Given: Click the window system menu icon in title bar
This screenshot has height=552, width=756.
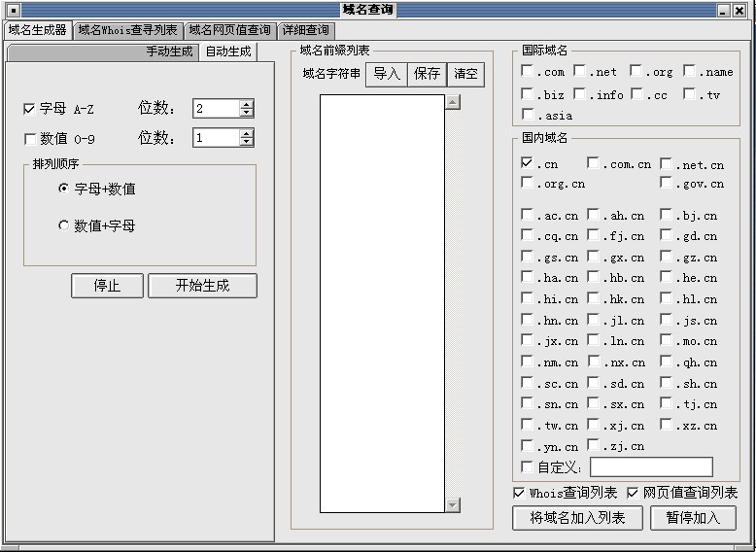Looking at the screenshot, I should pyautogui.click(x=13, y=10).
